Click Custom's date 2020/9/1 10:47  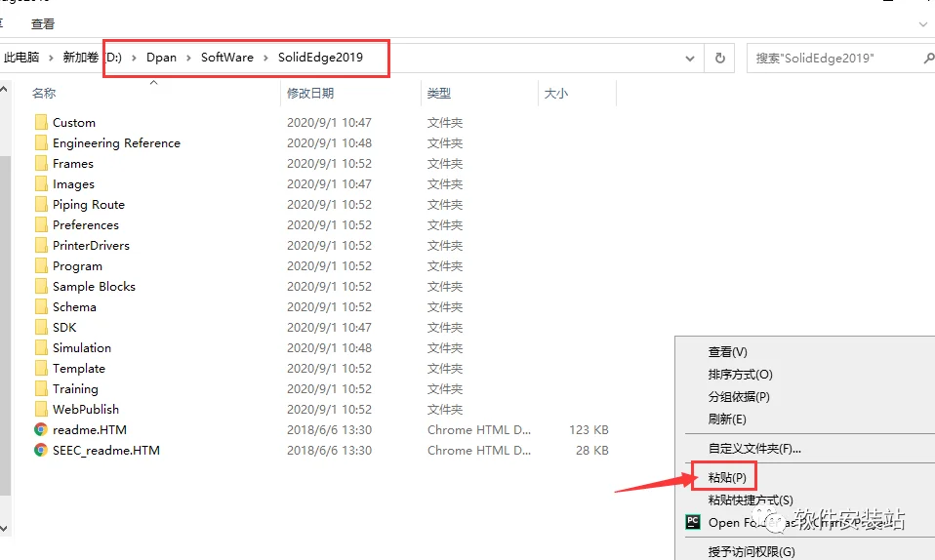coord(329,122)
